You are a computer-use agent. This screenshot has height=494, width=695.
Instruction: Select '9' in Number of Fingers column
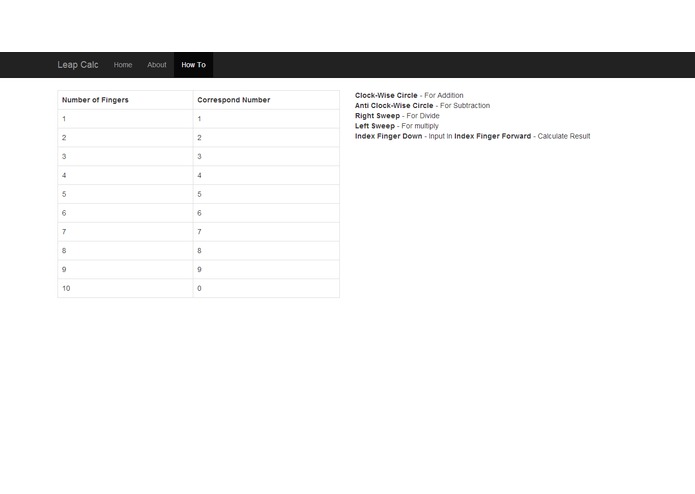click(x=125, y=269)
